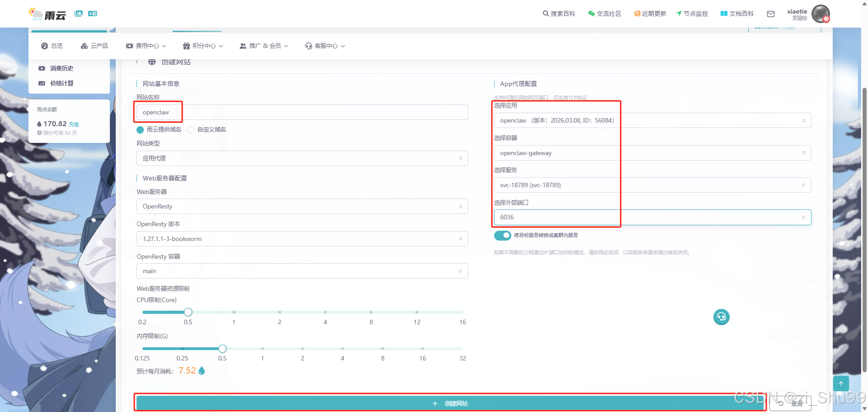
Task: Open the 费用中心 menu
Action: tap(146, 46)
